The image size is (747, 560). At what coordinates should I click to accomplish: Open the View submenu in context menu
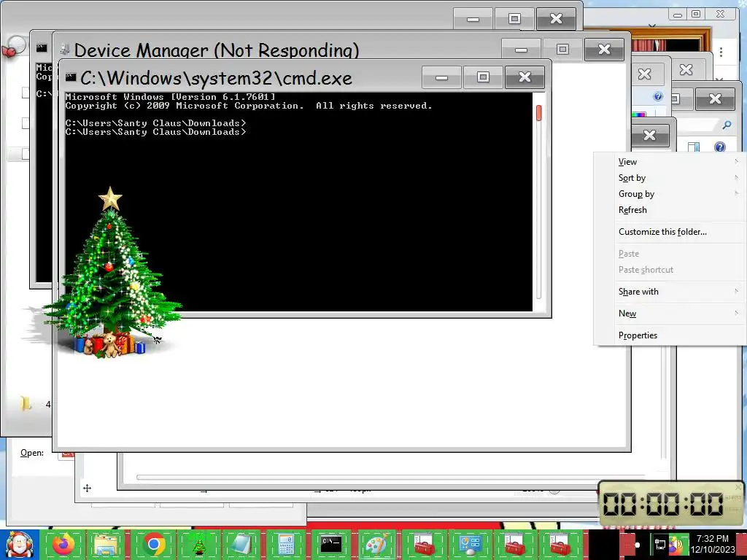[x=671, y=162]
